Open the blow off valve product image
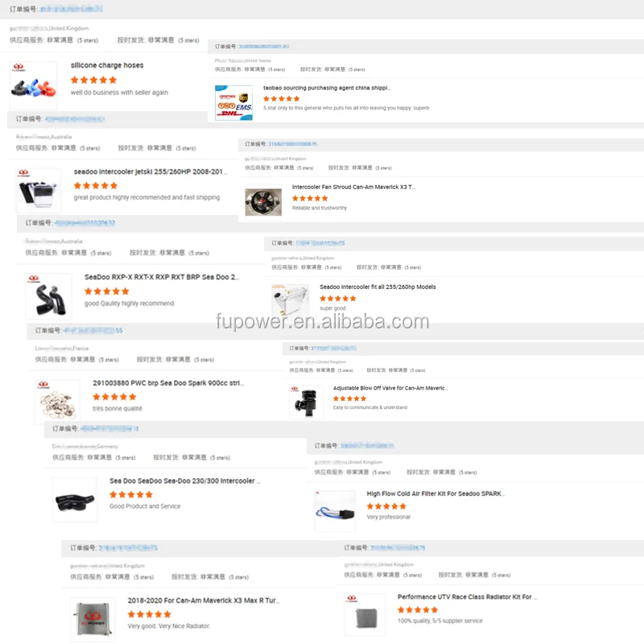This screenshot has height=644, width=644. [307, 402]
